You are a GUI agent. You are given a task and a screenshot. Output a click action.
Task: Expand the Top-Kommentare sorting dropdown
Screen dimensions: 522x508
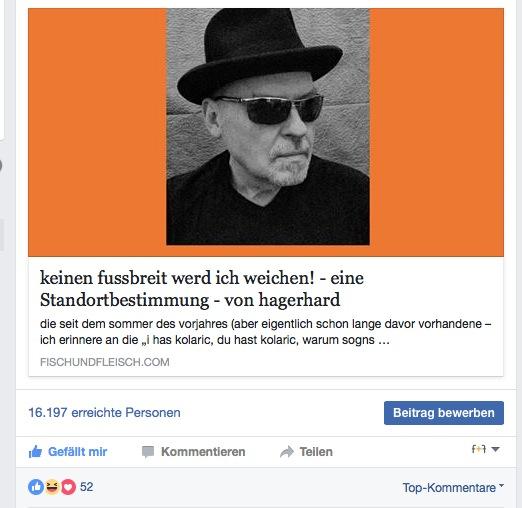click(453, 488)
